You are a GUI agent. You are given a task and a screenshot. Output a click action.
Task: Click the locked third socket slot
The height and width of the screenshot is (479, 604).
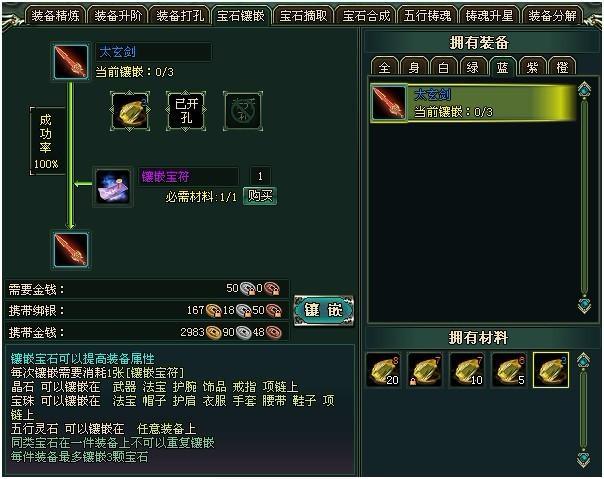click(243, 111)
